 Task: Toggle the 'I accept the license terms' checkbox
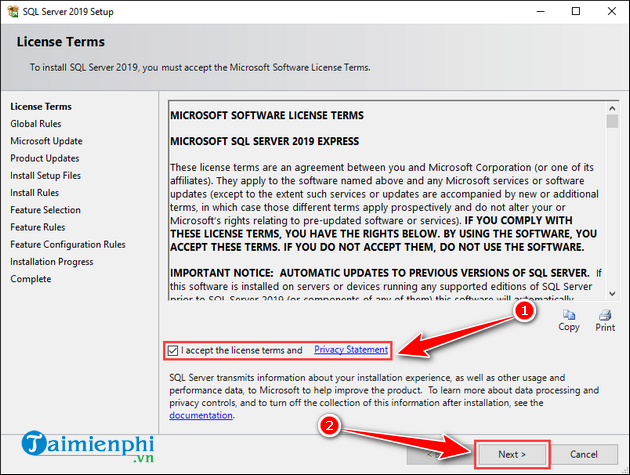pyautogui.click(x=173, y=350)
